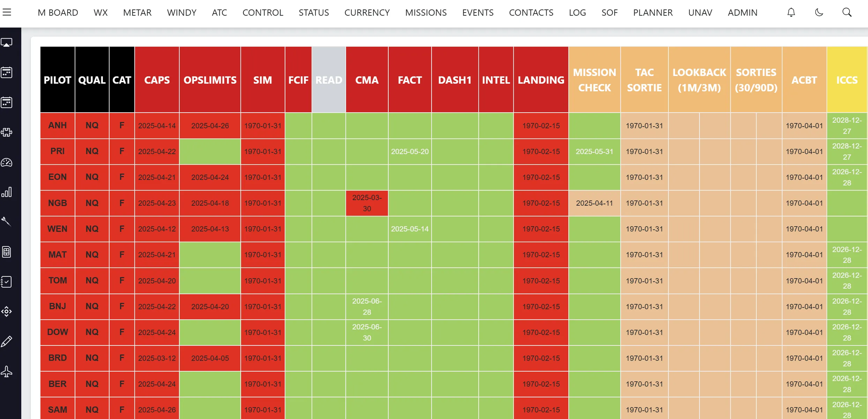This screenshot has width=868, height=419.
Task: Click the MISSIONS navigation link
Action: [426, 13]
